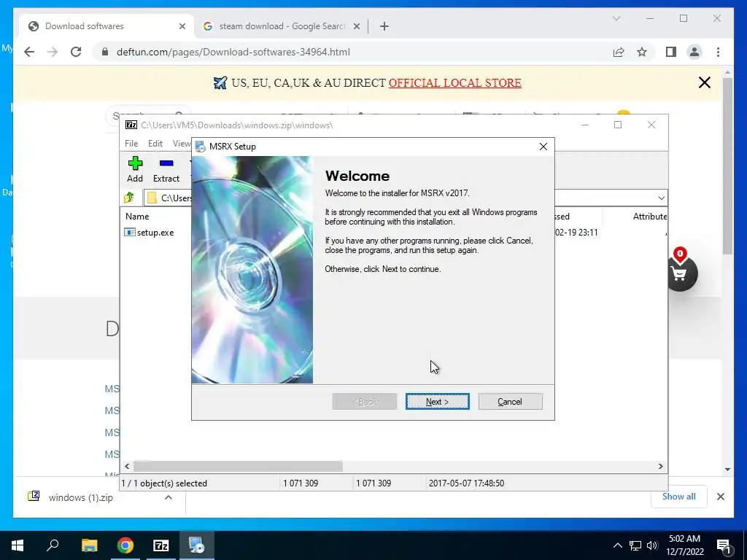The width and height of the screenshot is (747, 560).
Task: Click Next in MSRX Setup
Action: coord(438,402)
